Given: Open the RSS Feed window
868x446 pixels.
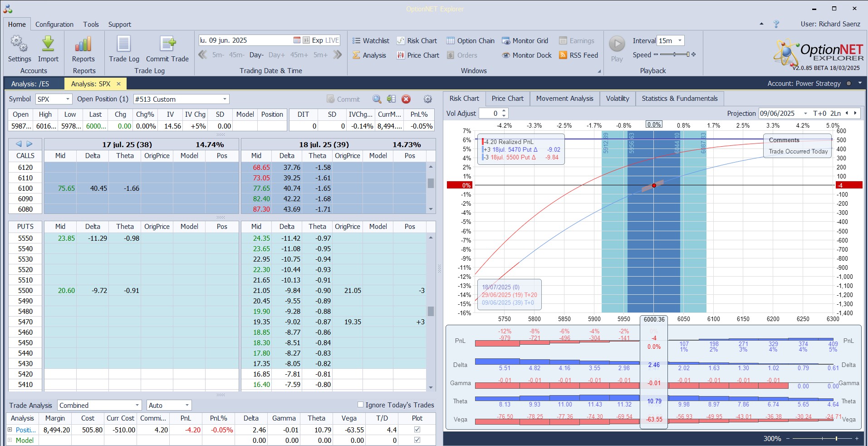Looking at the screenshot, I should pos(579,55).
